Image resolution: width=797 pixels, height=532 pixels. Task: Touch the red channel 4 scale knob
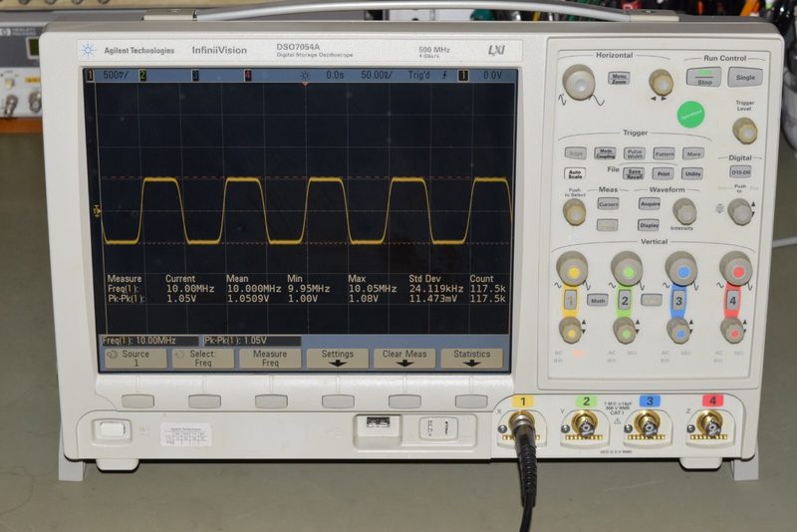point(735,270)
